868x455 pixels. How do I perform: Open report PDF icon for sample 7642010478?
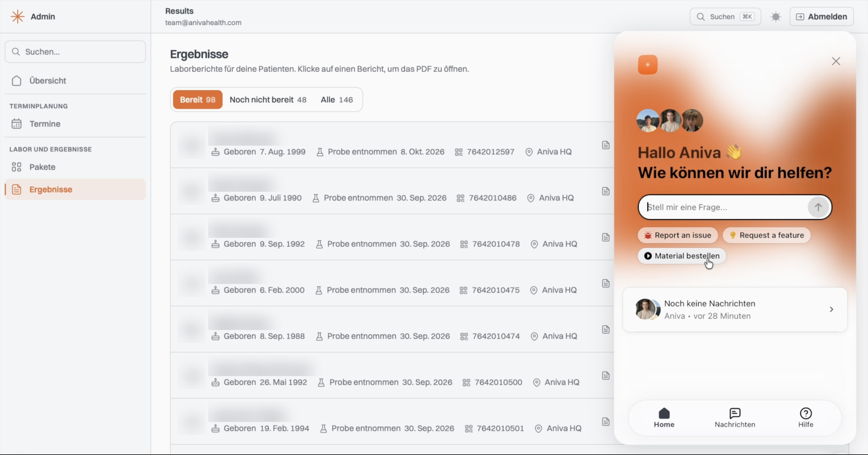click(606, 238)
